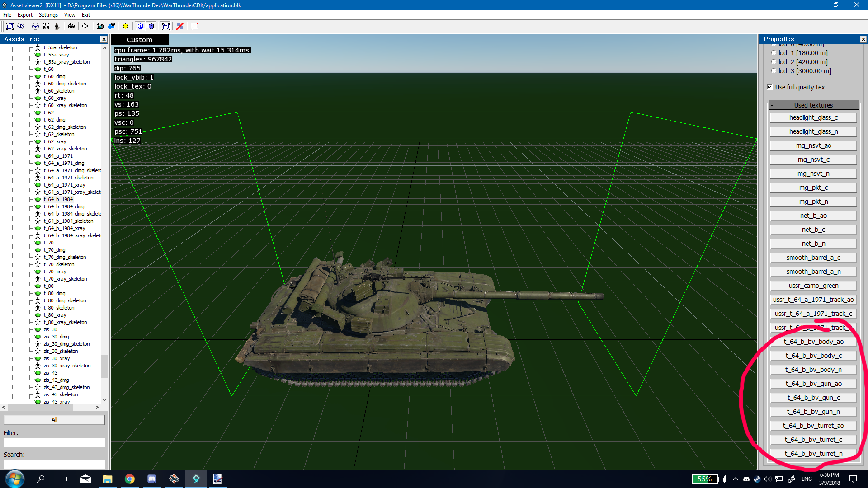
Task: Select the t_55a_skeleton asset
Action: pos(60,47)
